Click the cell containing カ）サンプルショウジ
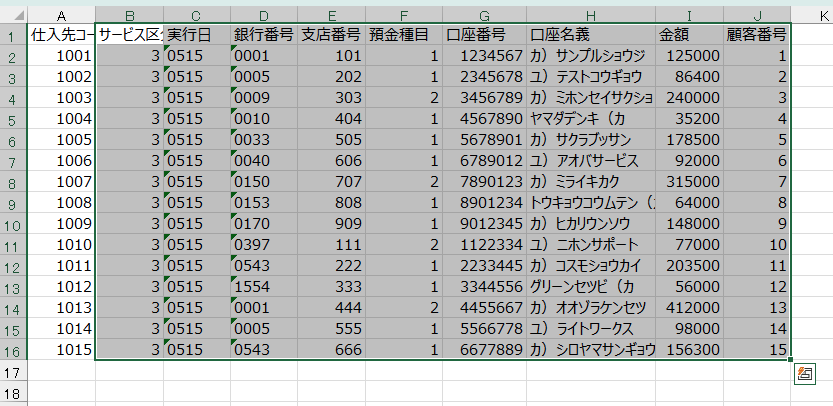 tap(591, 56)
